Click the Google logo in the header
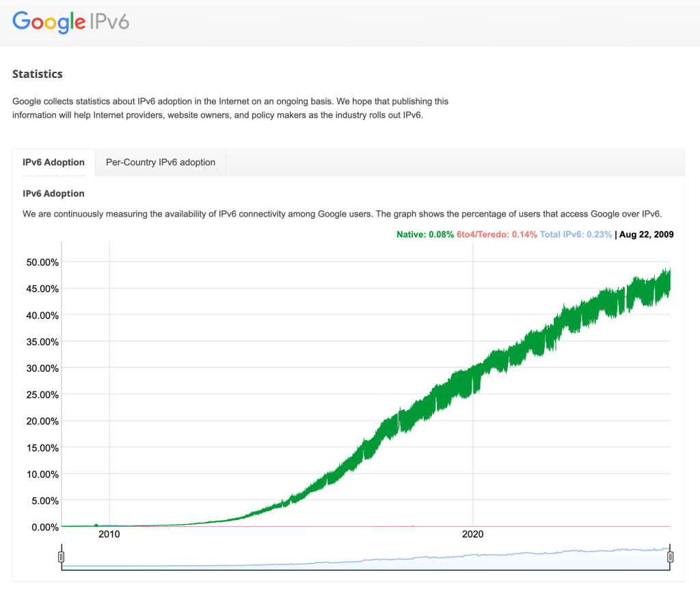This screenshot has height=591, width=700. coord(49,22)
